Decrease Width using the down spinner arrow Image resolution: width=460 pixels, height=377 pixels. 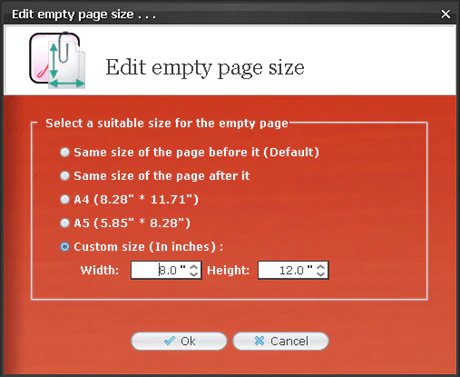point(194,274)
